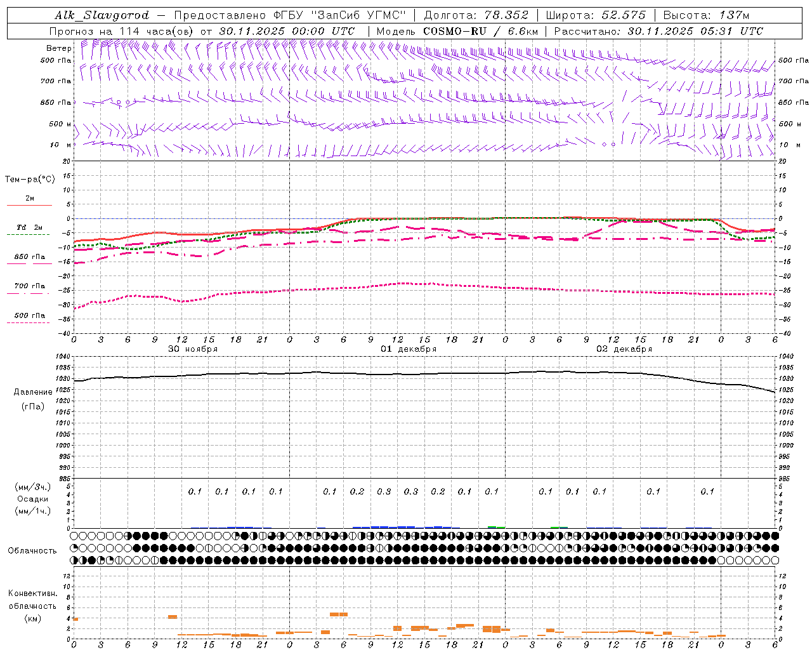
Task: Click the left-axis "1040" pressure value
Action: click(63, 357)
